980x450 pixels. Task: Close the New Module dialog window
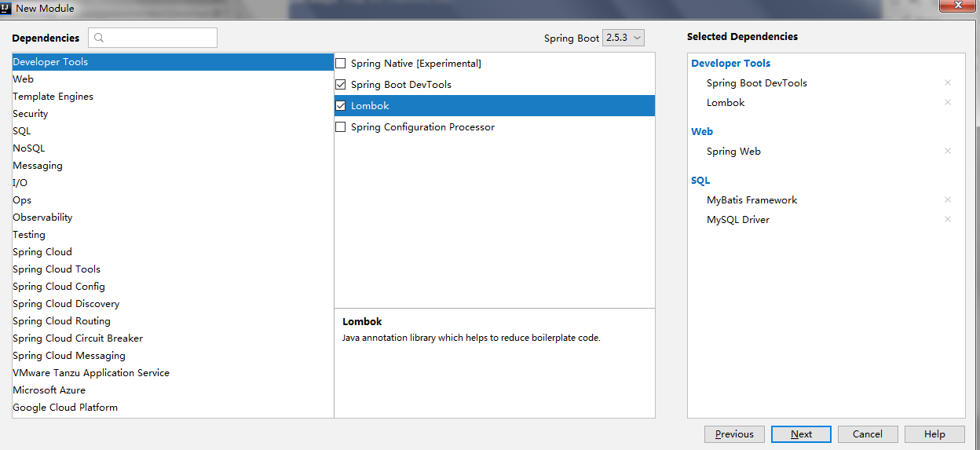coord(957,5)
